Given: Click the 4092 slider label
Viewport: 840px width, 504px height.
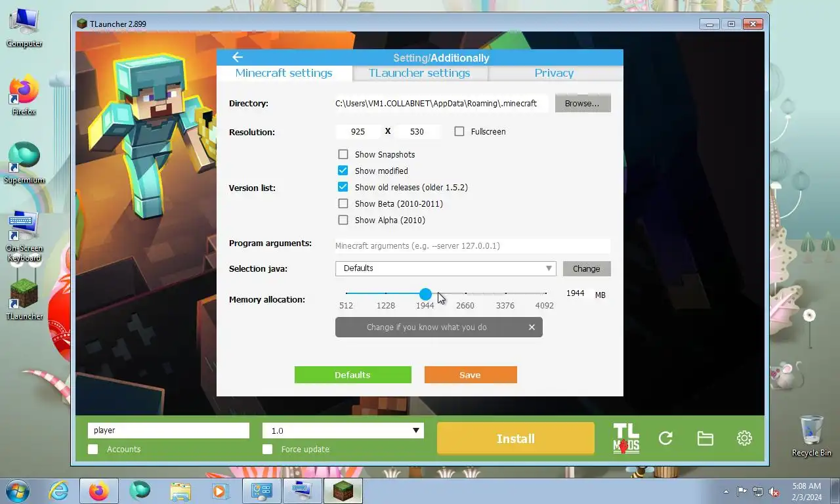Looking at the screenshot, I should click(x=545, y=305).
